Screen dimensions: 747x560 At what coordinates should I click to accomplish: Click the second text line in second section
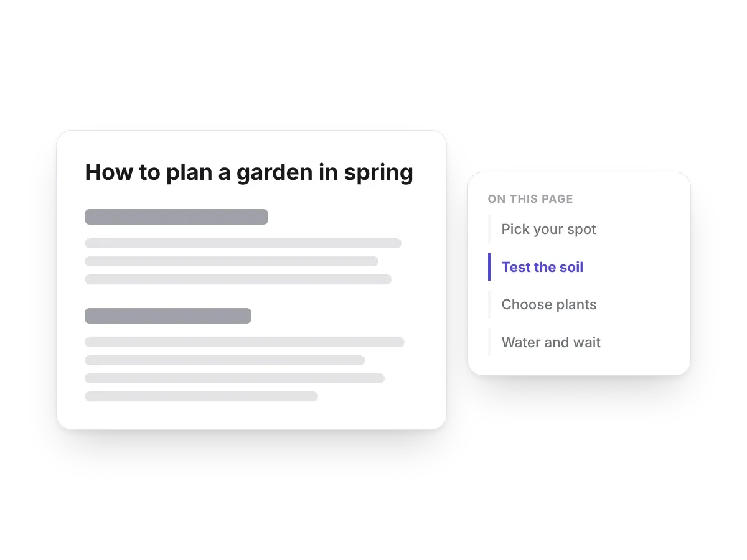pos(225,360)
